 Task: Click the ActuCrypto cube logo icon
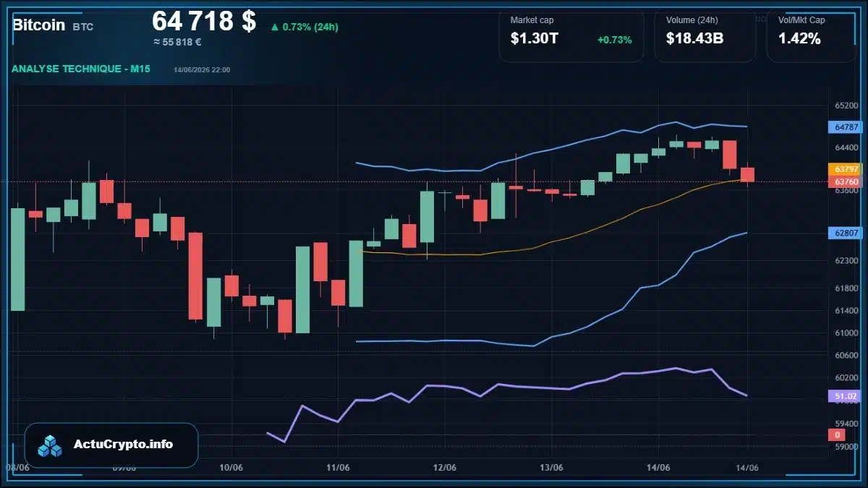[x=50, y=445]
